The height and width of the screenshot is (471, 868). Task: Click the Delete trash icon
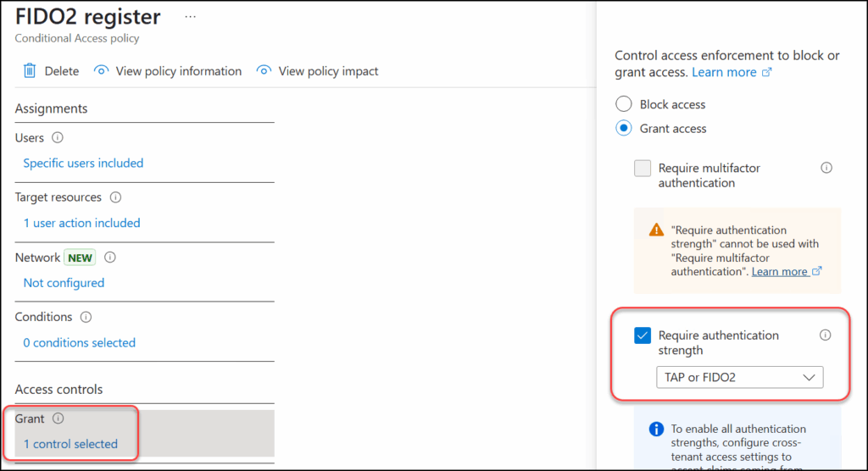point(30,71)
